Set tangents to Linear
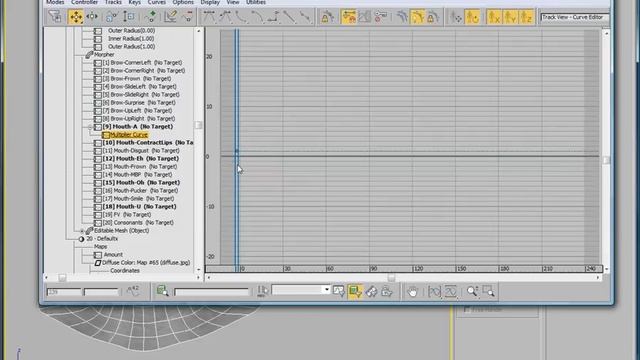Viewport: 640px width, 360px height. 289,17
